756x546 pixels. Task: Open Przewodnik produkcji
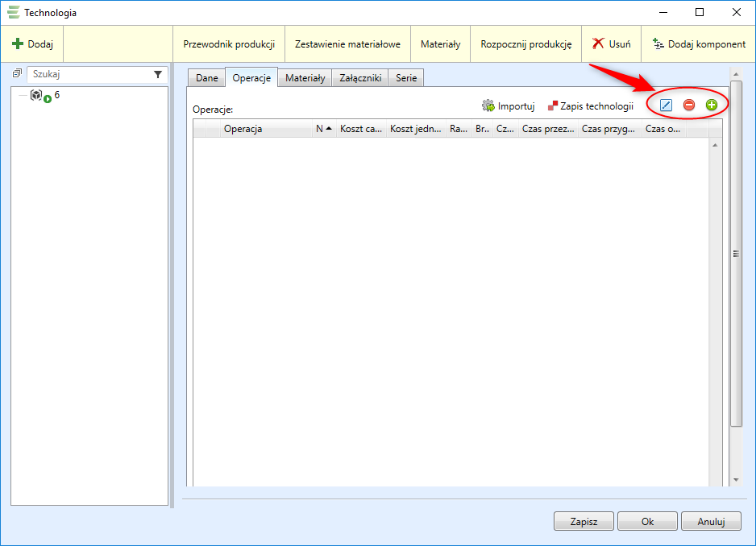point(229,44)
